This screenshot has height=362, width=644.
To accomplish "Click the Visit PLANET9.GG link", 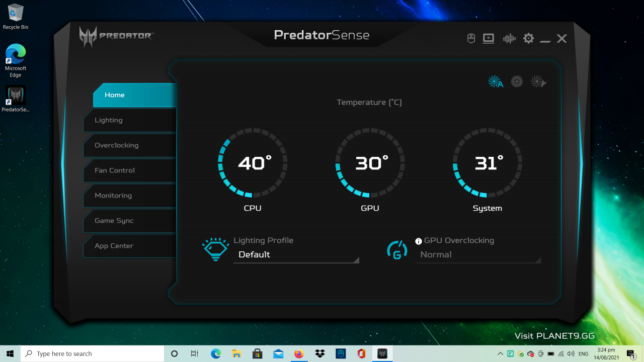I will tap(554, 336).
